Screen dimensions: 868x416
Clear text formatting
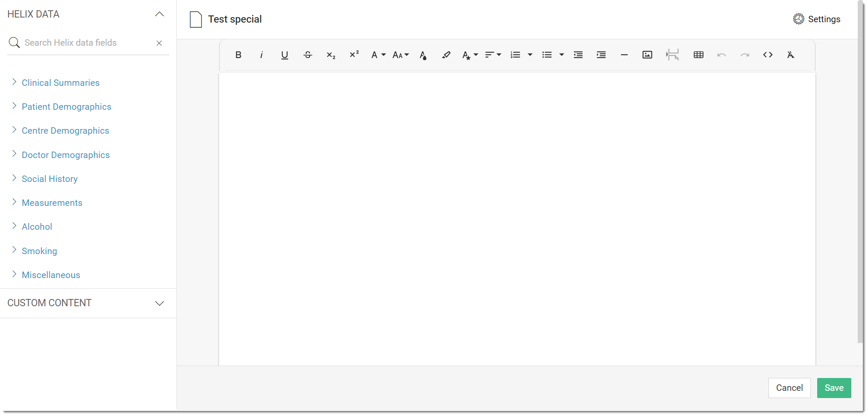pyautogui.click(x=791, y=55)
